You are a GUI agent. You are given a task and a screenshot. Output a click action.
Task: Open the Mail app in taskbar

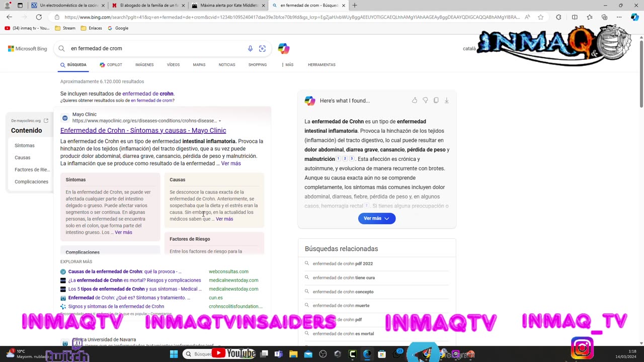(x=308, y=354)
